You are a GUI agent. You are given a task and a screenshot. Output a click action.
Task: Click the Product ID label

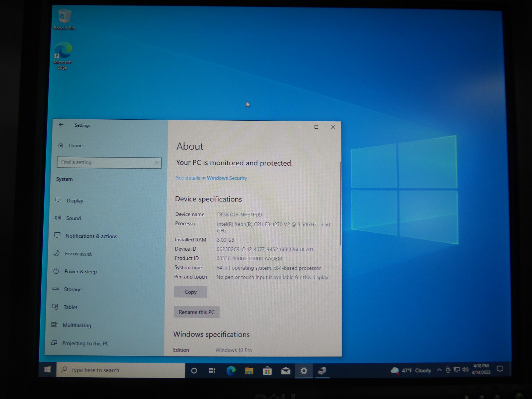point(187,258)
